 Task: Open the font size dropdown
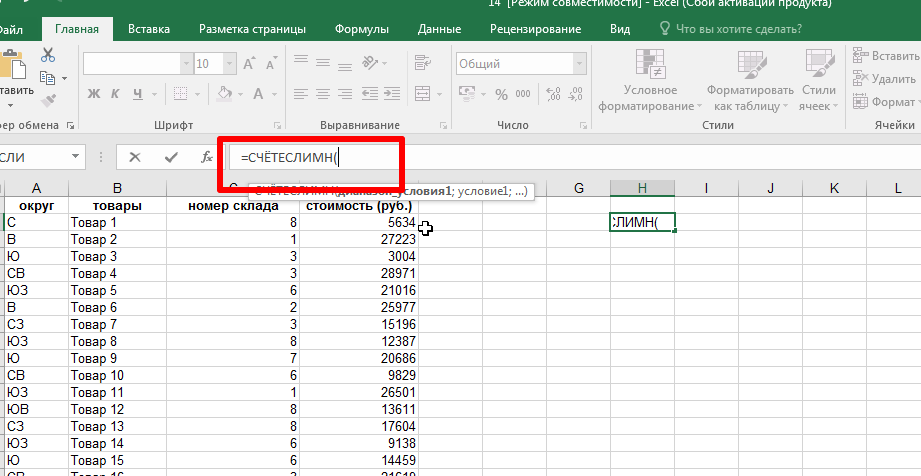[230, 63]
